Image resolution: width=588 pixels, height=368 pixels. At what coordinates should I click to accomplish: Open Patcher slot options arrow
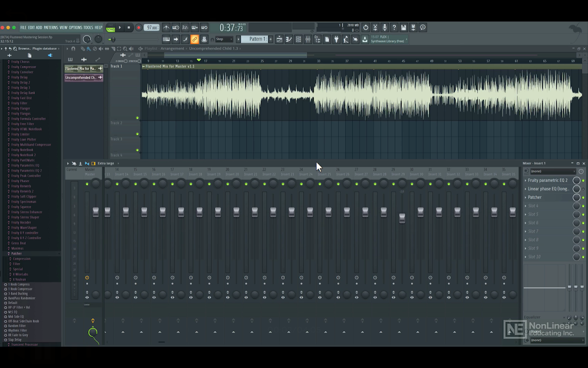(x=526, y=197)
